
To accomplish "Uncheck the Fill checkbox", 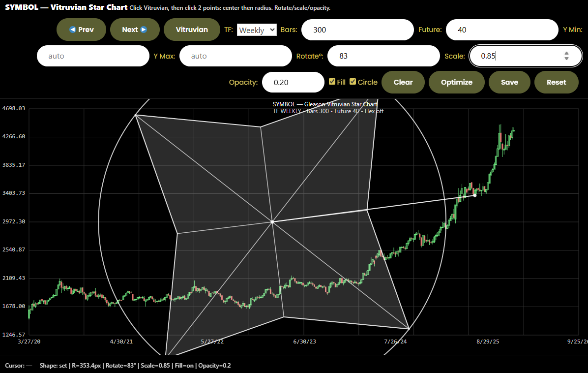I will (332, 82).
